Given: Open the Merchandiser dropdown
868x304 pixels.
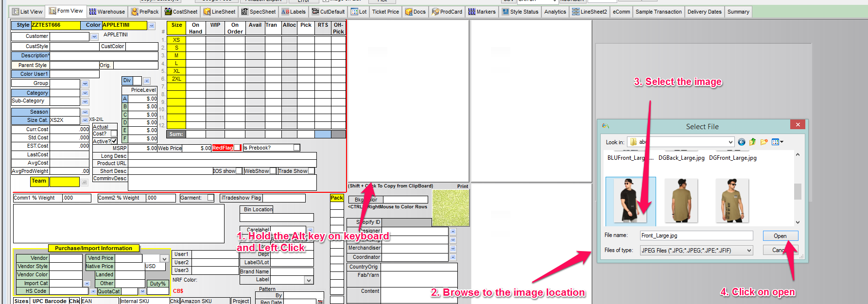Looking at the screenshot, I should pyautogui.click(x=453, y=248).
